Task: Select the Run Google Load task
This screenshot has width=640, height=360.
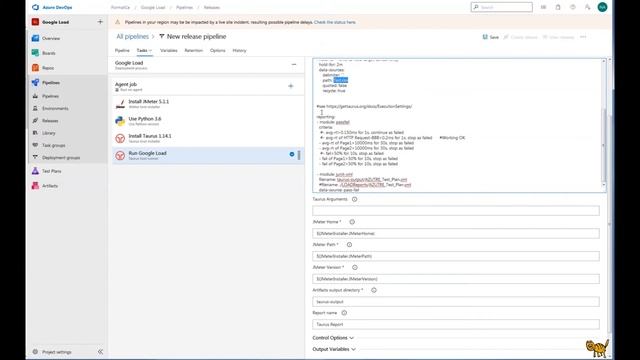Action: tap(208, 155)
